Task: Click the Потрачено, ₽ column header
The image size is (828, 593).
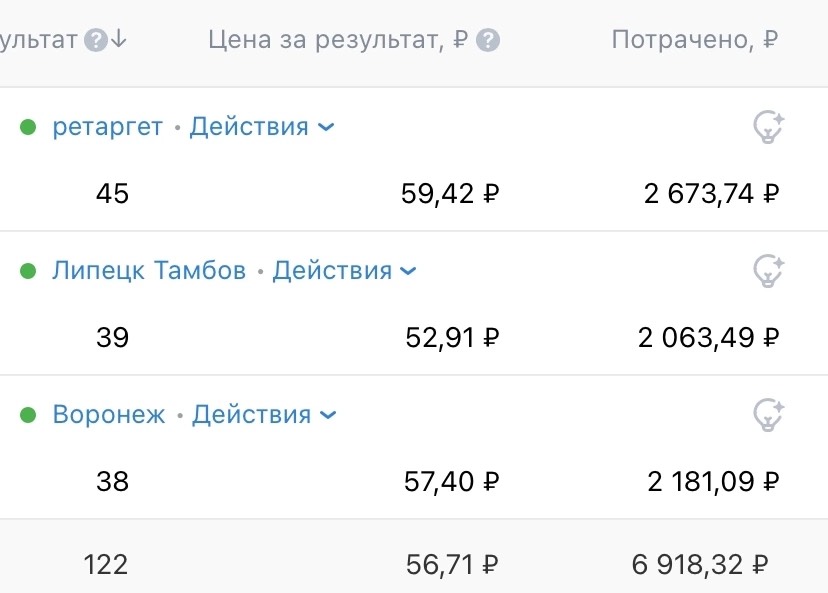Action: pyautogui.click(x=695, y=40)
